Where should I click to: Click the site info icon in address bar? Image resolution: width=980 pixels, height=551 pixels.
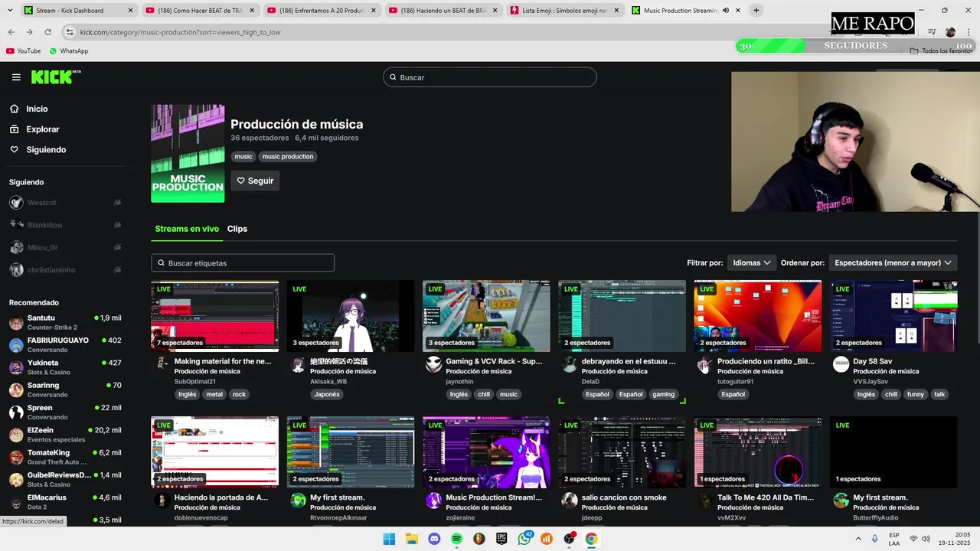pyautogui.click(x=70, y=32)
